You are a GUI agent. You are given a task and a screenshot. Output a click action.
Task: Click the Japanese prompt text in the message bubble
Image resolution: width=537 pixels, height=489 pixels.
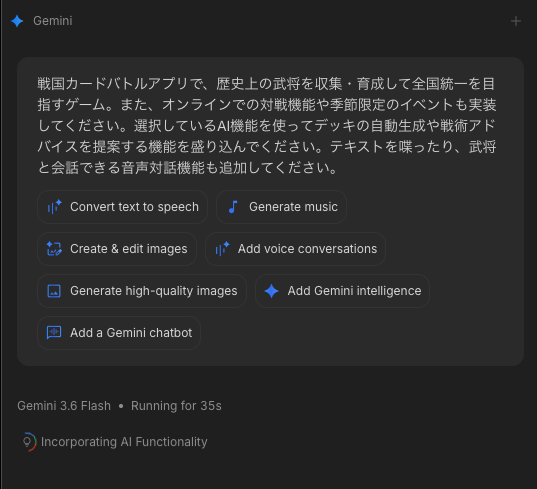(x=267, y=126)
